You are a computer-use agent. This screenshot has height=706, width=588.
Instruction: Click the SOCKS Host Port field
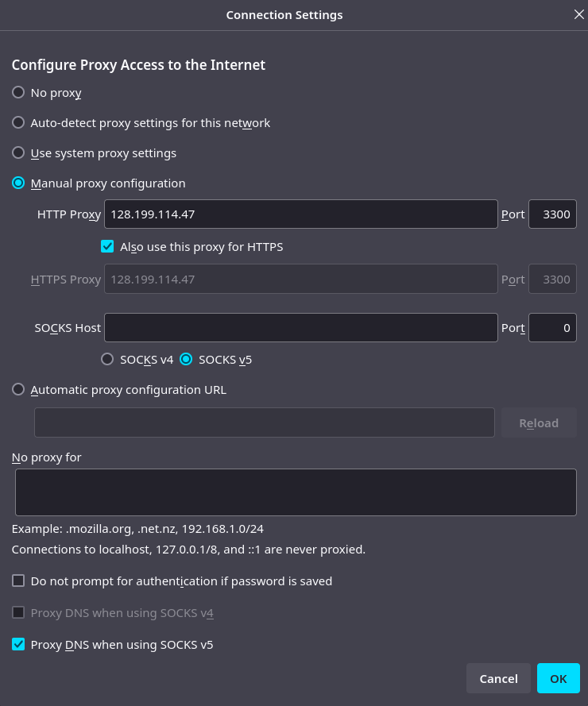(x=552, y=327)
